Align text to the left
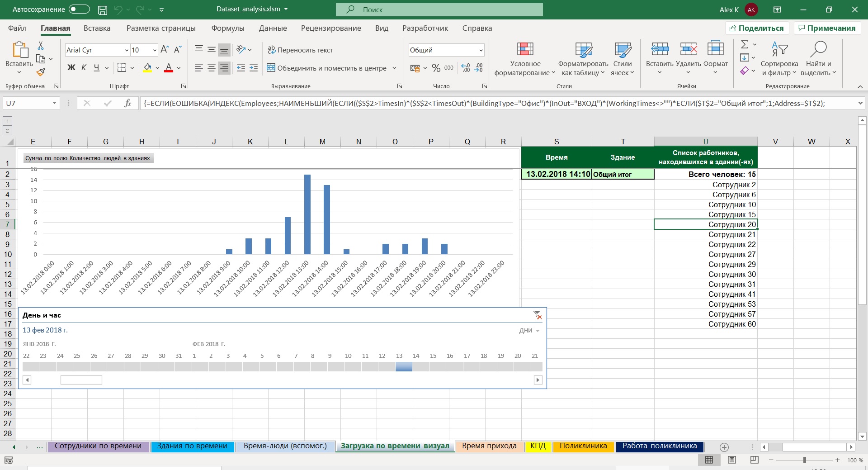Image resolution: width=868 pixels, height=470 pixels. tap(198, 68)
